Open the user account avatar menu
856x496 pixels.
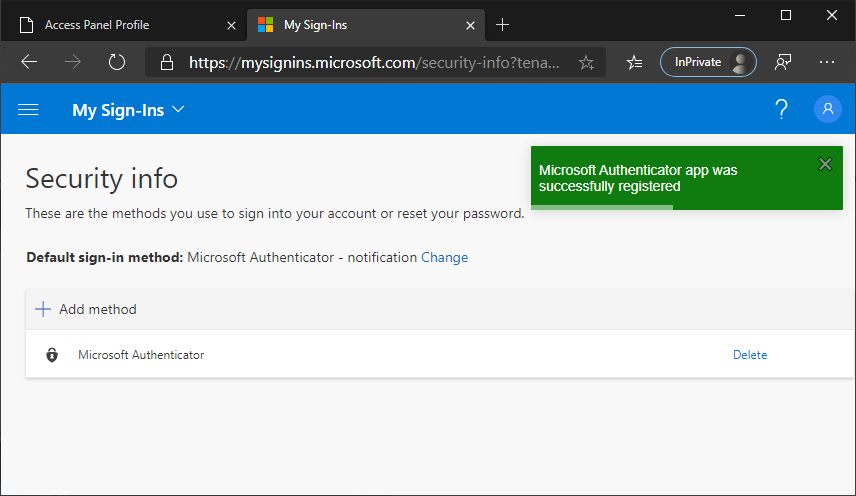(828, 110)
